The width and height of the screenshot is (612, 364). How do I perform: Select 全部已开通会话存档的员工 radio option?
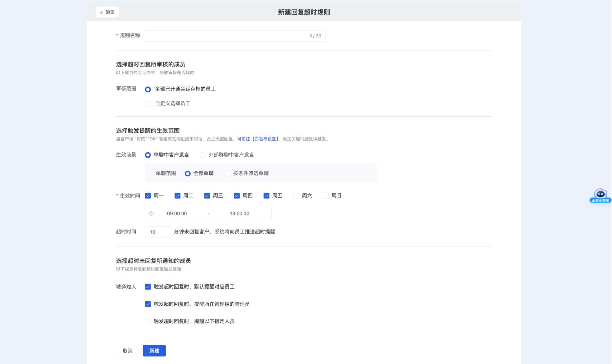tap(148, 89)
